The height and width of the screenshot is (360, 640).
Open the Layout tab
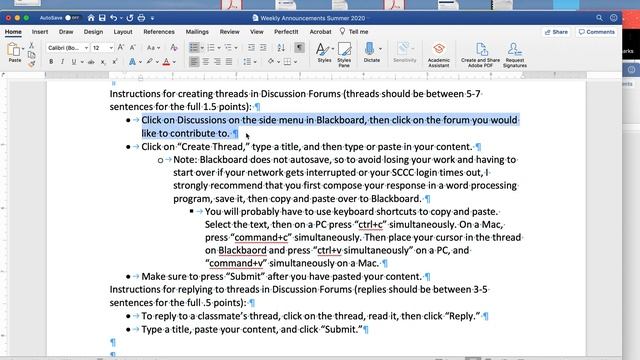pyautogui.click(x=123, y=31)
